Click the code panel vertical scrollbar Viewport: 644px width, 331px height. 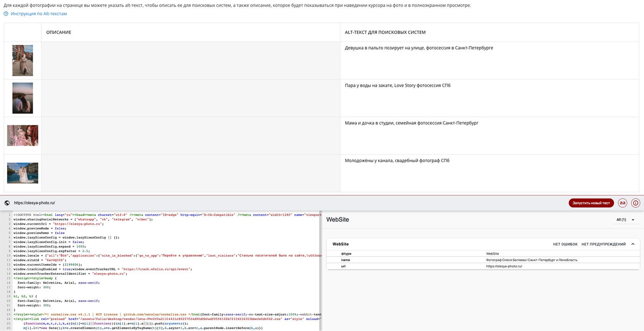tap(320, 270)
